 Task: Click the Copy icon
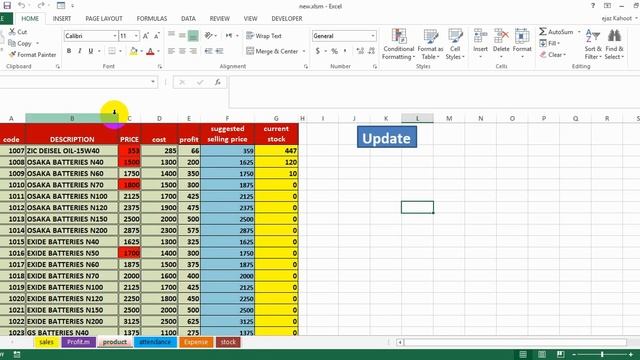[12, 43]
